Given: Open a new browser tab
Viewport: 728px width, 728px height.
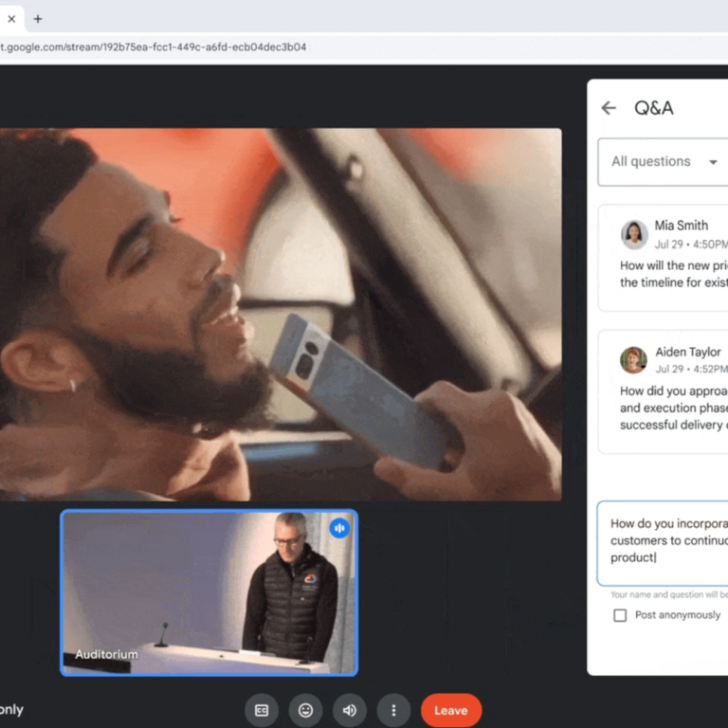Looking at the screenshot, I should [x=38, y=18].
